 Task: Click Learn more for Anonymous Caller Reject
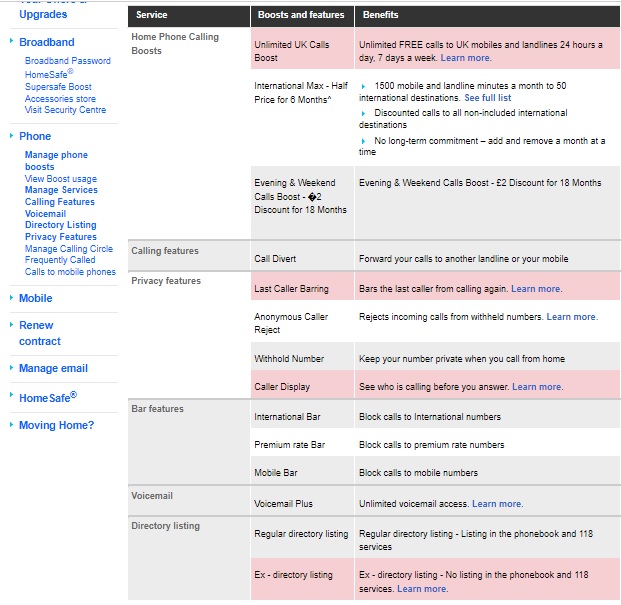point(572,317)
